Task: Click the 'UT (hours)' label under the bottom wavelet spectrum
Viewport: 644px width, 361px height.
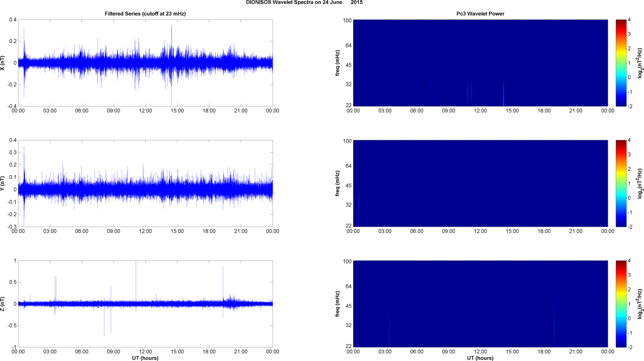Action: pos(480,358)
